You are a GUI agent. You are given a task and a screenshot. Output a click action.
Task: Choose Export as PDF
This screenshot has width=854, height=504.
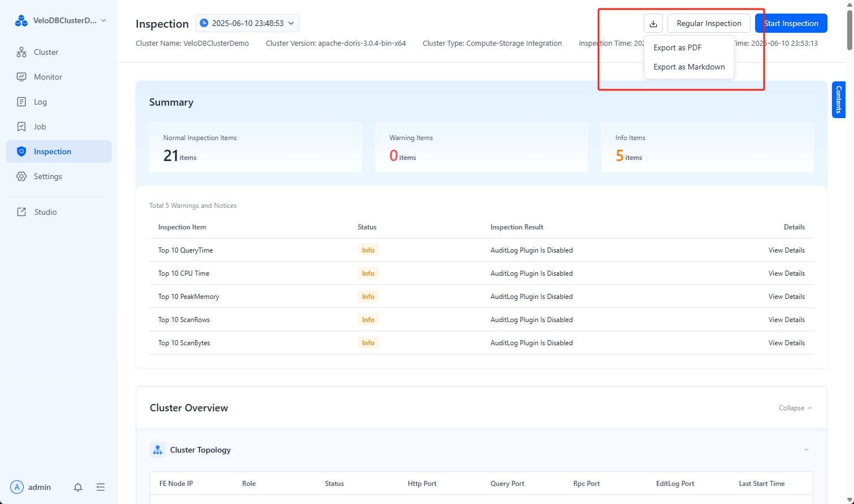tap(677, 47)
